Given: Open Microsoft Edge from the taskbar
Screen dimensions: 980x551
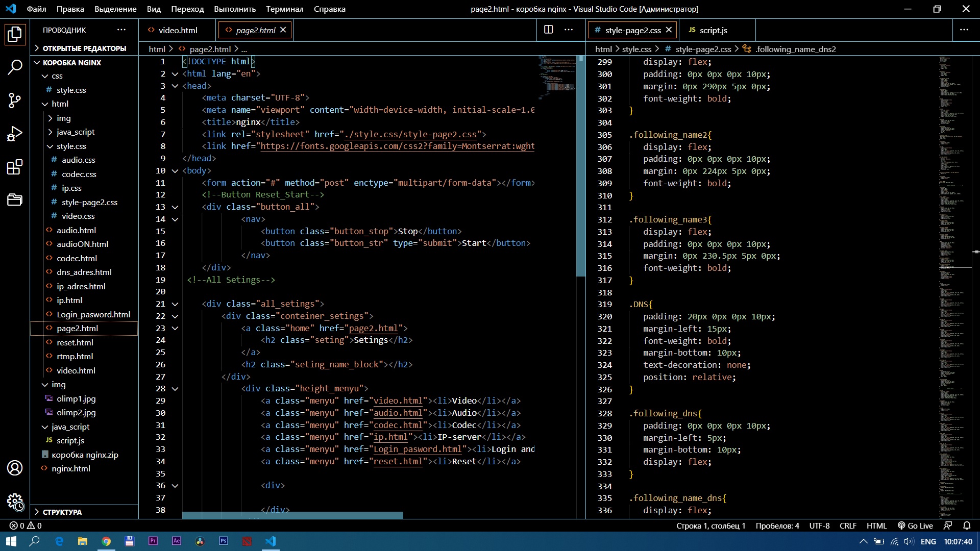Looking at the screenshot, I should click(59, 541).
